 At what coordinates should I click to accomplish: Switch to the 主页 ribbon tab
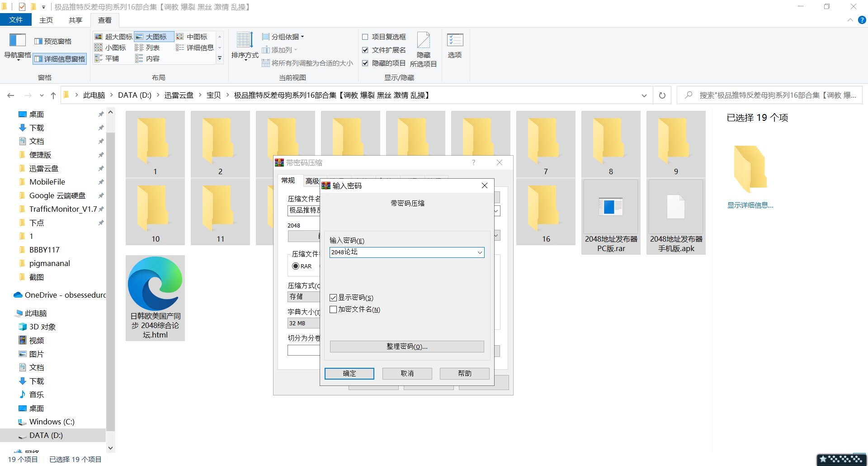point(46,20)
